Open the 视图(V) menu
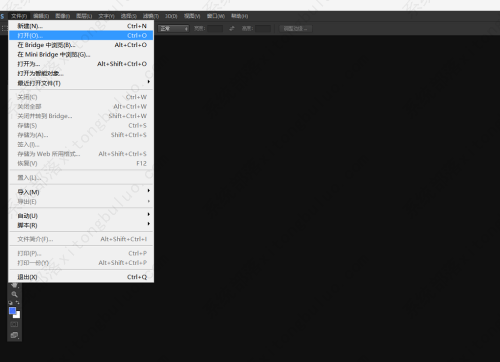Screen dimensions: 500x362 click(x=192, y=16)
